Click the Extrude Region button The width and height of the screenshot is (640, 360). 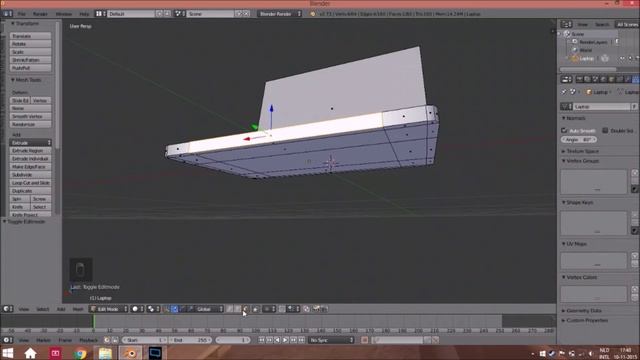31,151
